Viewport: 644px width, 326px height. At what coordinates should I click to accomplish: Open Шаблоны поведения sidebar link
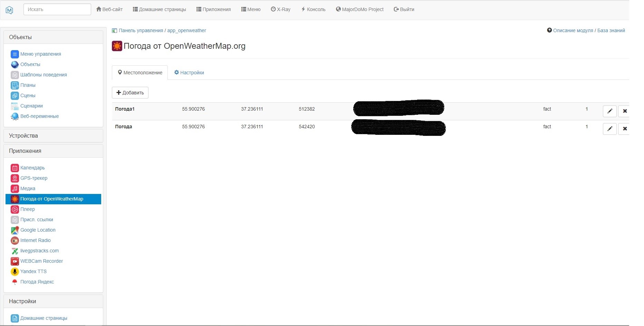tap(44, 75)
